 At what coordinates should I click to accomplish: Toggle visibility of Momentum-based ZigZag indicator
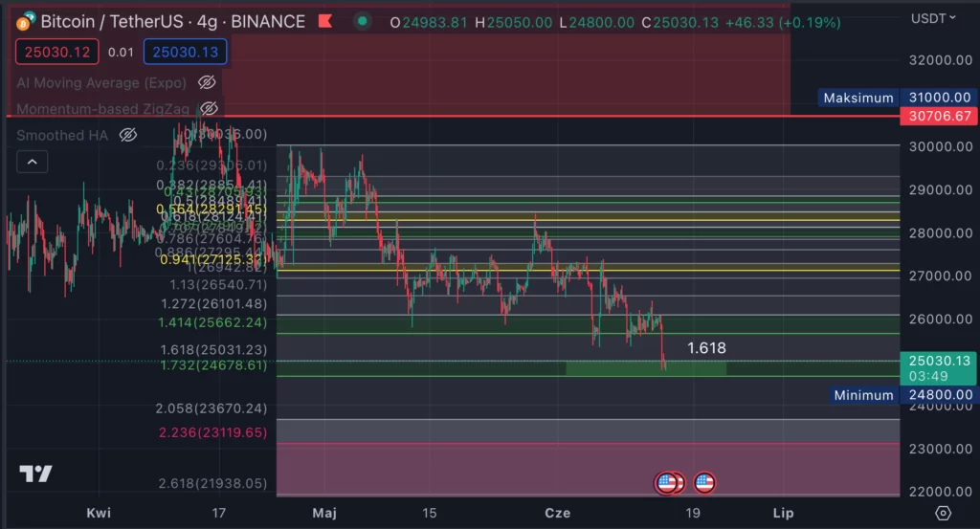(209, 109)
